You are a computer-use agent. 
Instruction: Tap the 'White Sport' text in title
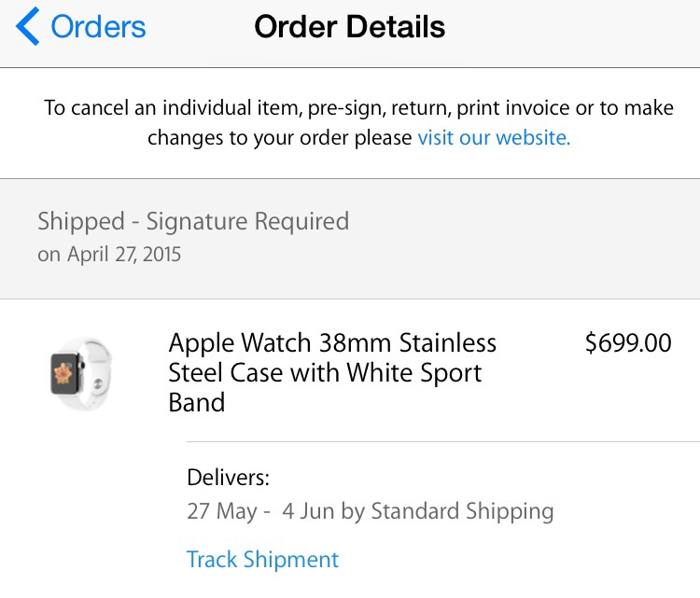(414, 372)
